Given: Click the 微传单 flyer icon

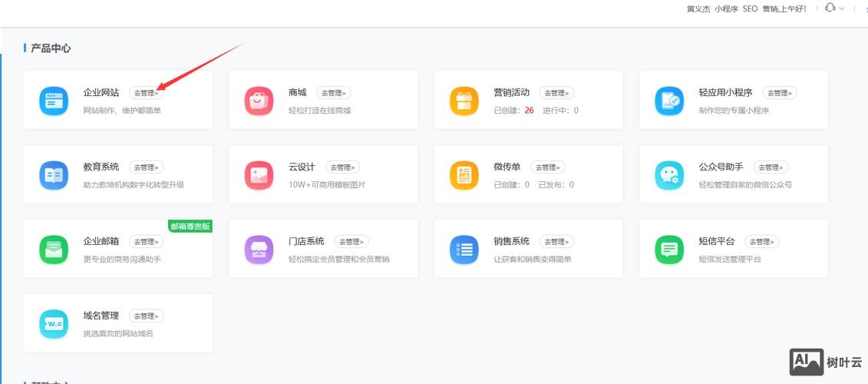Looking at the screenshot, I should pyautogui.click(x=464, y=175).
